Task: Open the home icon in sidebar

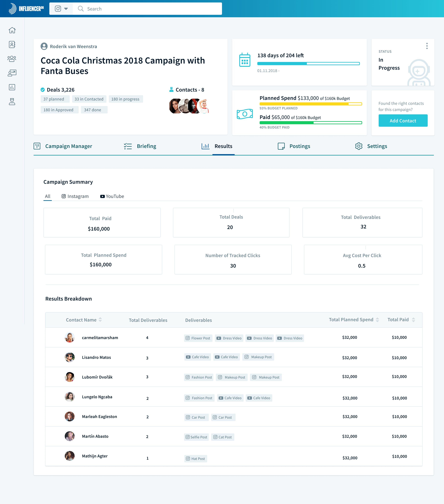Action: (12, 30)
